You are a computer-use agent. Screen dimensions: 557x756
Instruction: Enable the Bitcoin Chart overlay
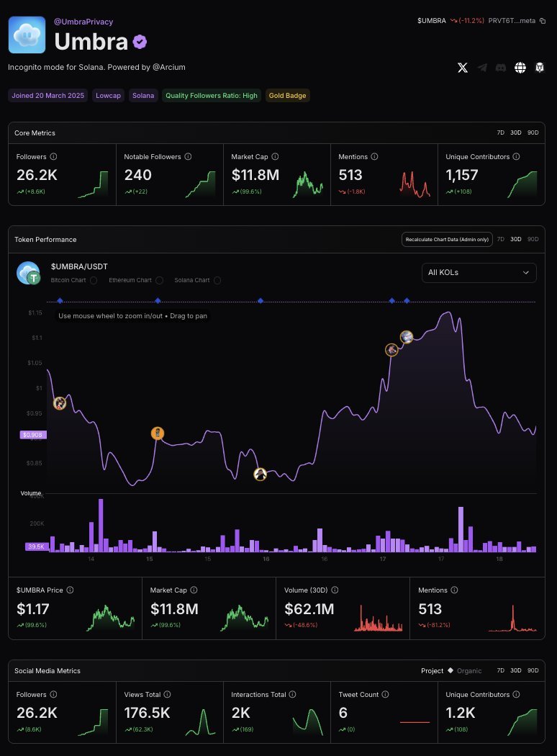(x=94, y=280)
